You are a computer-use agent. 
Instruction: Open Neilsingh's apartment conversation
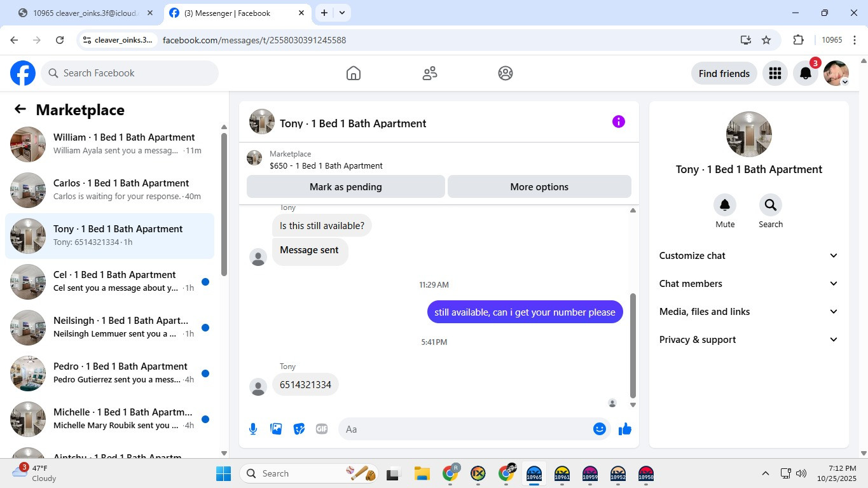pos(109,328)
